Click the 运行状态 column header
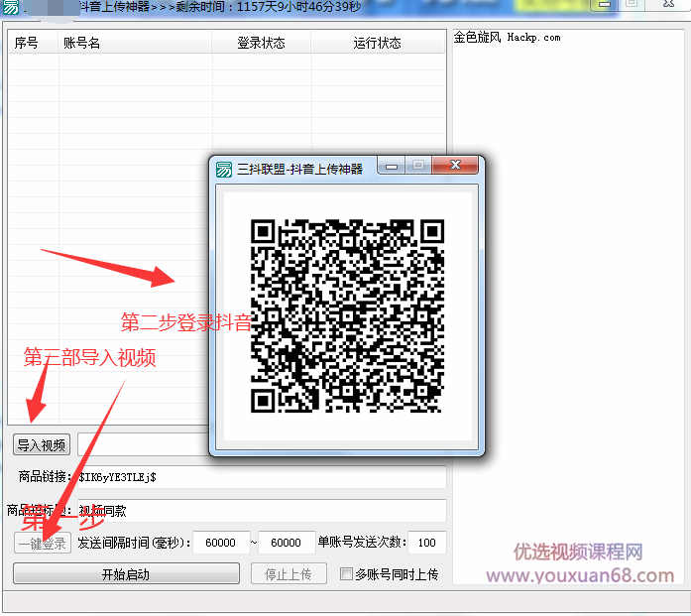The image size is (691, 616). point(378,43)
